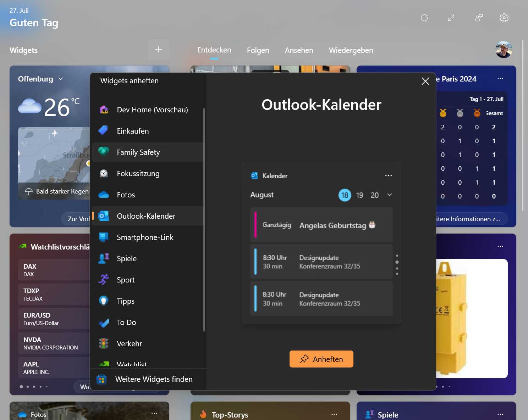
Task: Select the Fokussitzung widget icon
Action: (x=103, y=173)
